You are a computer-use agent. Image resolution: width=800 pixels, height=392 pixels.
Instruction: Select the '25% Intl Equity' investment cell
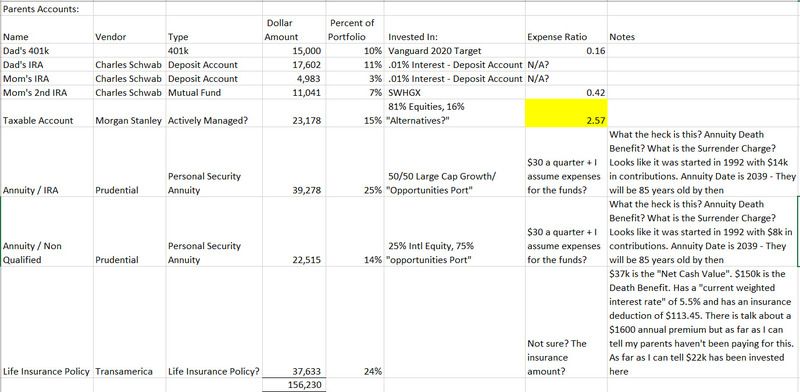[x=455, y=232]
